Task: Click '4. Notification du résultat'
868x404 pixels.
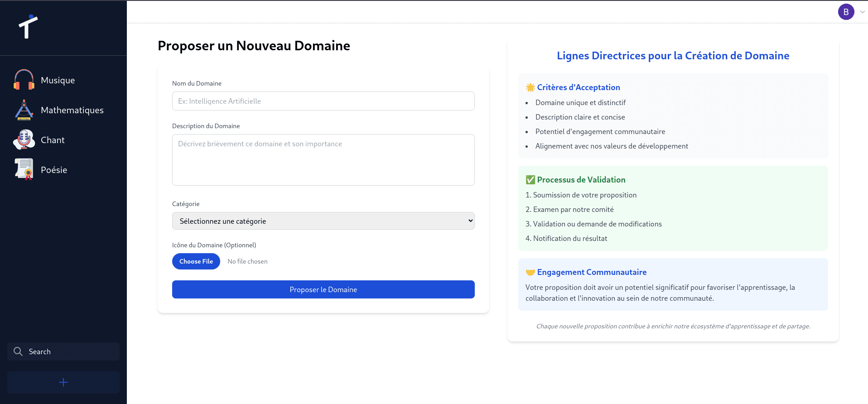Action: [x=566, y=239]
